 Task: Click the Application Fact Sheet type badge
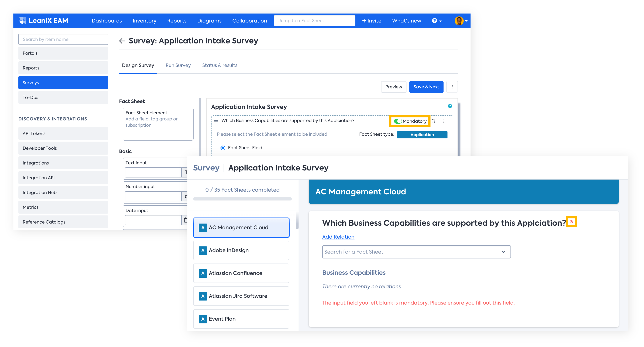point(422,135)
